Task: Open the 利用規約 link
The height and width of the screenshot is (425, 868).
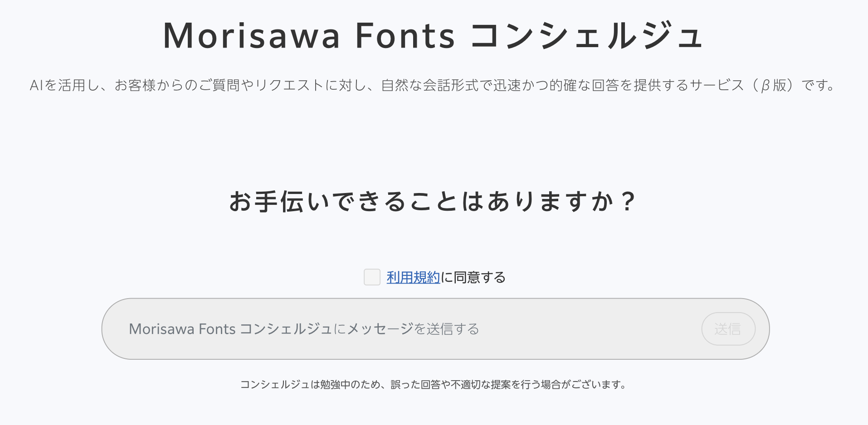Action: [x=413, y=277]
